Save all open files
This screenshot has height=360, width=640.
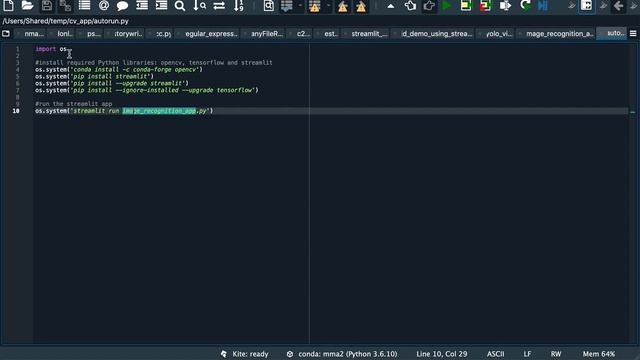[65, 6]
